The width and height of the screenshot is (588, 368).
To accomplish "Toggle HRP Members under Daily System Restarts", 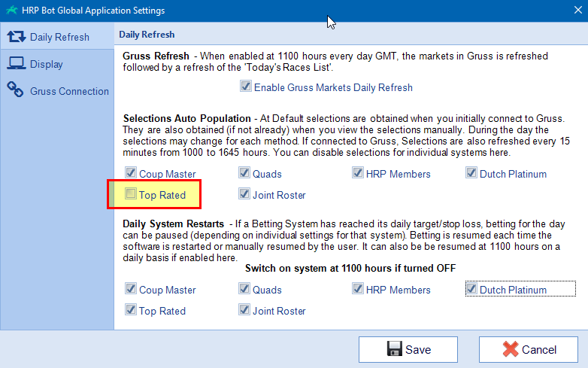I will pos(358,289).
